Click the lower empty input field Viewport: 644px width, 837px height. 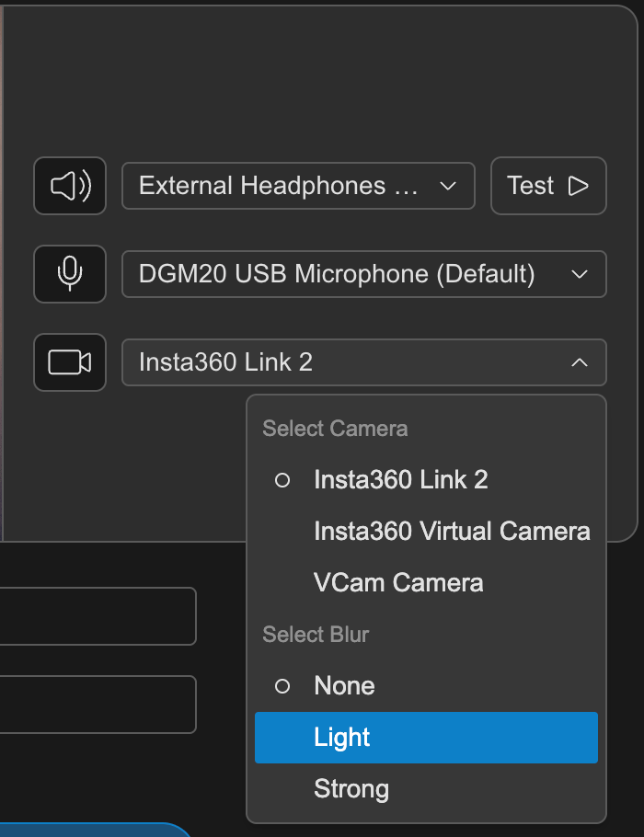[98, 704]
